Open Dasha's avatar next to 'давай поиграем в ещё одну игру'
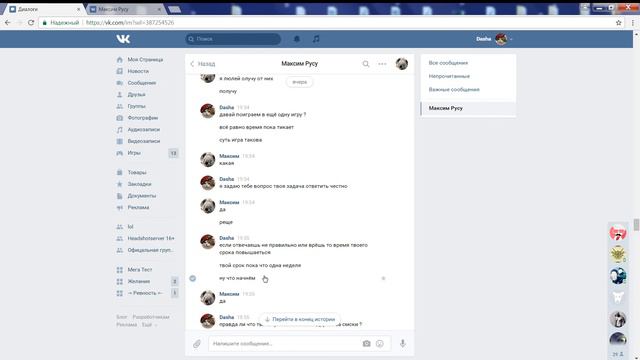This screenshot has height=360, width=640. pyautogui.click(x=207, y=111)
